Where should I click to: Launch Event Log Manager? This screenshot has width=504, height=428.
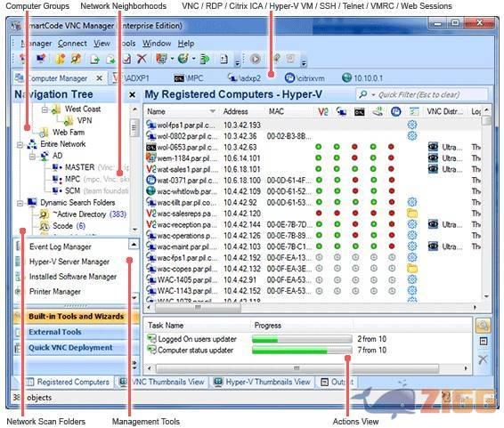61,246
